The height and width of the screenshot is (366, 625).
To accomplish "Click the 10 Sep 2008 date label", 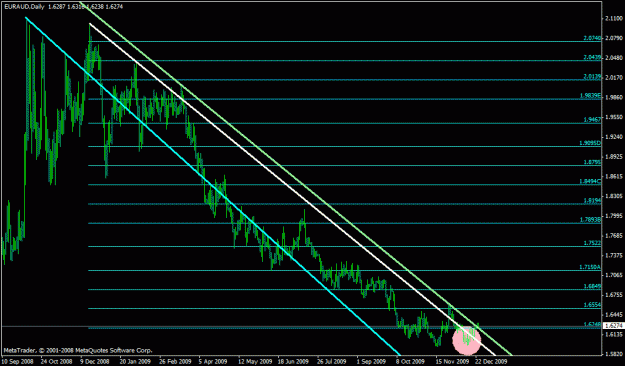I will tap(17, 362).
